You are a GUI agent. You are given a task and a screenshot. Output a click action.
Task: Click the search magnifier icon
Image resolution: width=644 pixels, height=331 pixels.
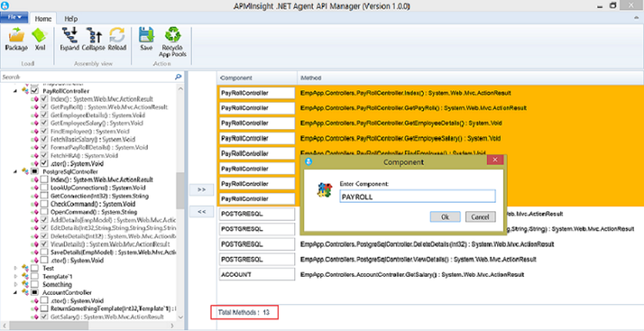pyautogui.click(x=178, y=77)
